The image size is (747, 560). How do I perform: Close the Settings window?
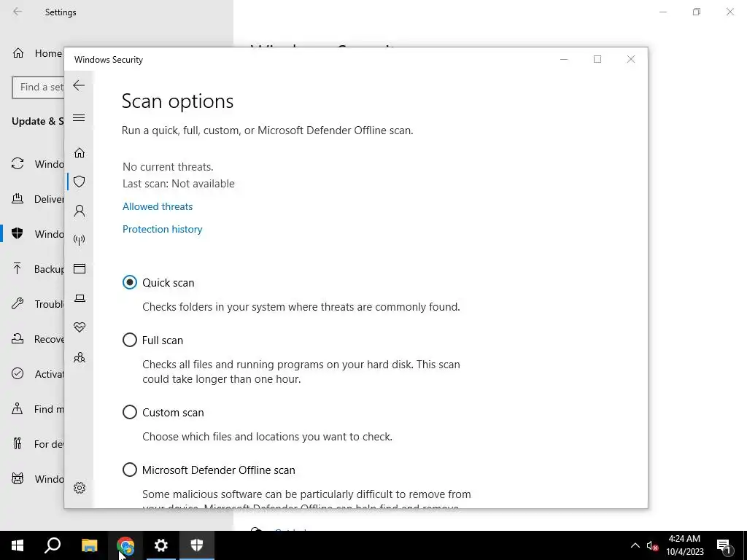[729, 12]
